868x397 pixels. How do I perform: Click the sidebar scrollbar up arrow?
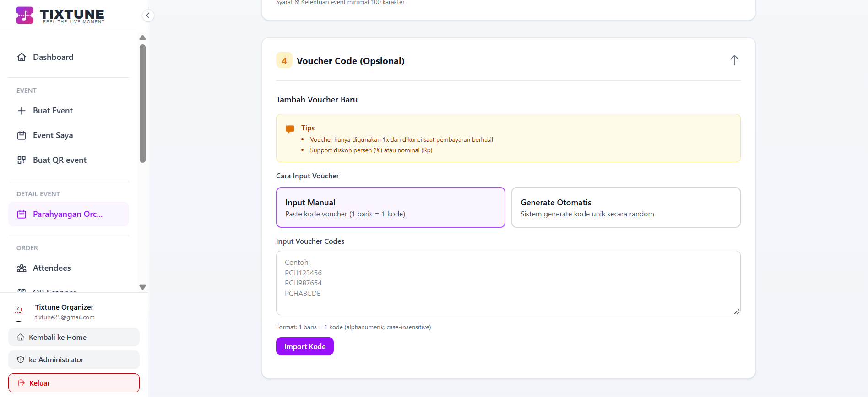(x=142, y=38)
